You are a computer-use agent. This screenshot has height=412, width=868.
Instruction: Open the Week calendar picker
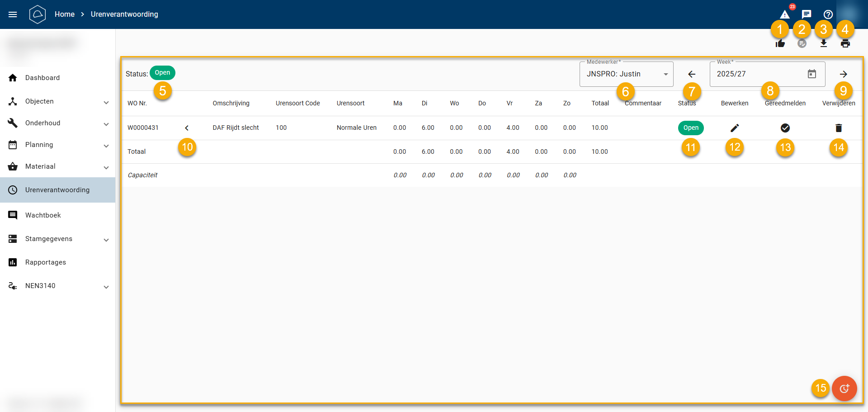pos(812,74)
